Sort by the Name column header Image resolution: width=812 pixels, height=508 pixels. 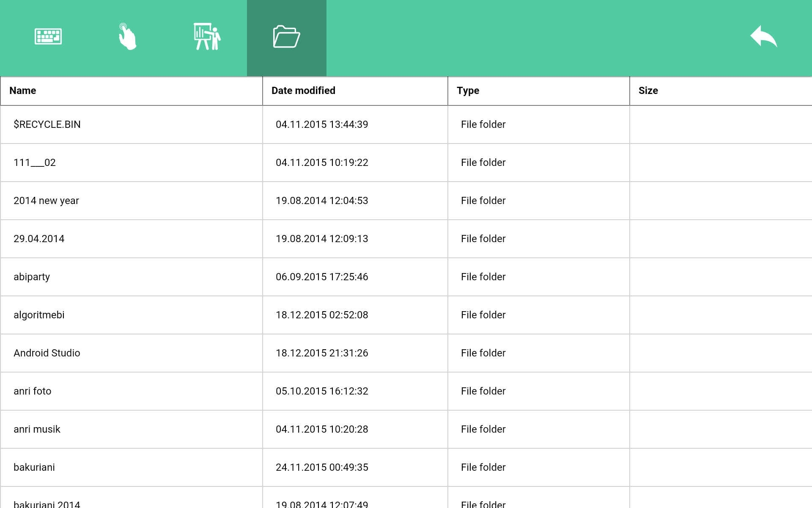coord(23,91)
